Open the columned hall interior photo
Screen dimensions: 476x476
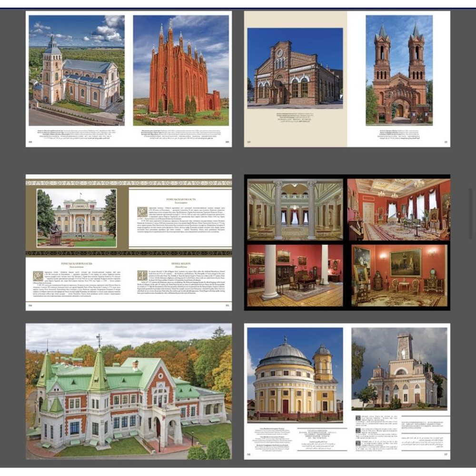pyautogui.click(x=295, y=209)
